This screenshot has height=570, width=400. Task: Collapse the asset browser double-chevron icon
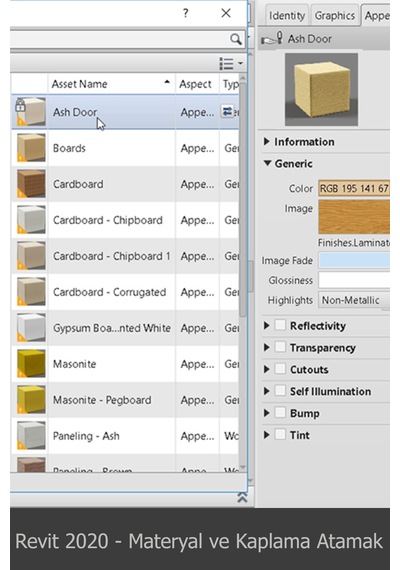coord(242,497)
